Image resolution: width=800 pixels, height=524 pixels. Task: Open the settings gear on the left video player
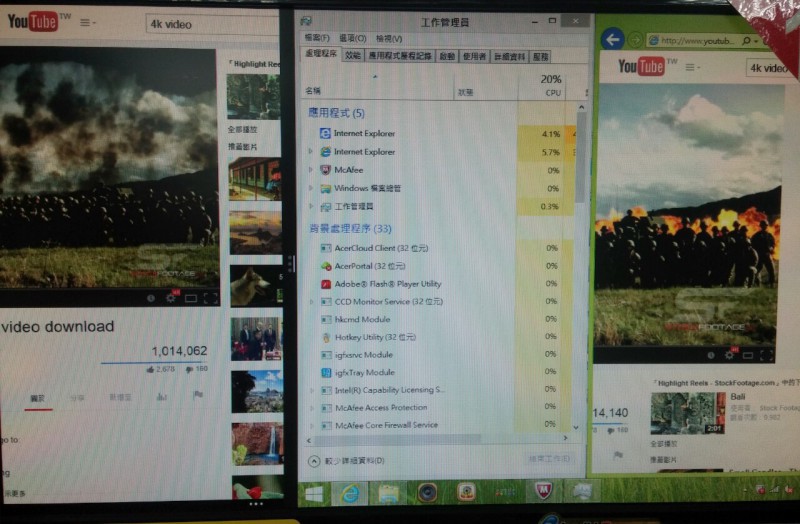pyautogui.click(x=171, y=298)
